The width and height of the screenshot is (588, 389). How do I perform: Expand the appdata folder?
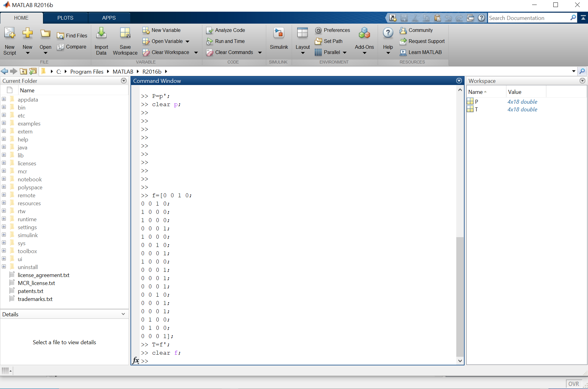pyautogui.click(x=4, y=99)
